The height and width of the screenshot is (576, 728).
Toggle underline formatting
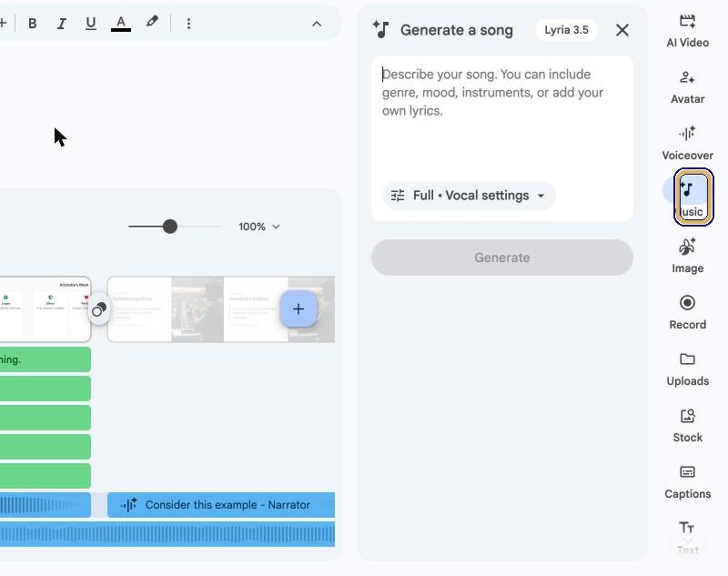click(91, 24)
